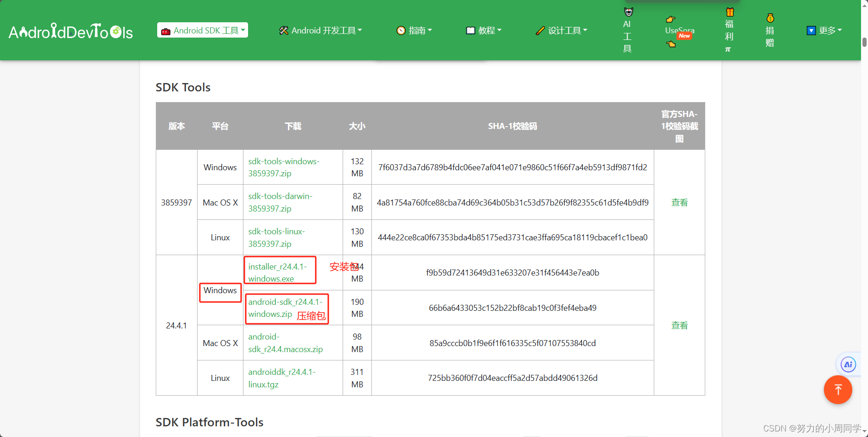868x437 pixels.
Task: Click the 大小 column header
Action: point(357,126)
